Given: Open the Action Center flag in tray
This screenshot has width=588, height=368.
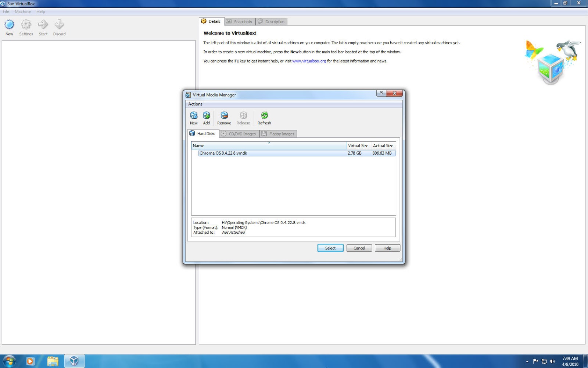Looking at the screenshot, I should pos(535,361).
